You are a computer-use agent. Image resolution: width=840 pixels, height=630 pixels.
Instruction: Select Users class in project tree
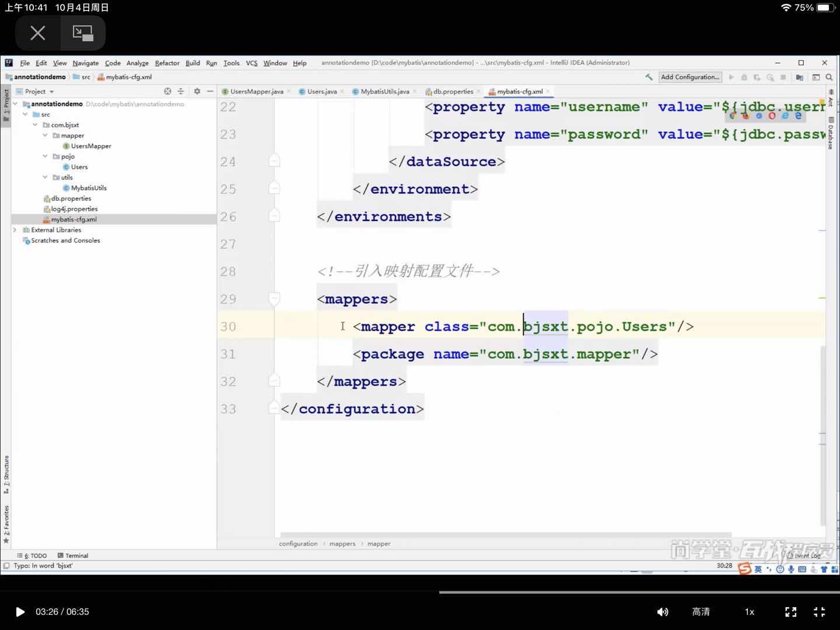(x=75, y=167)
